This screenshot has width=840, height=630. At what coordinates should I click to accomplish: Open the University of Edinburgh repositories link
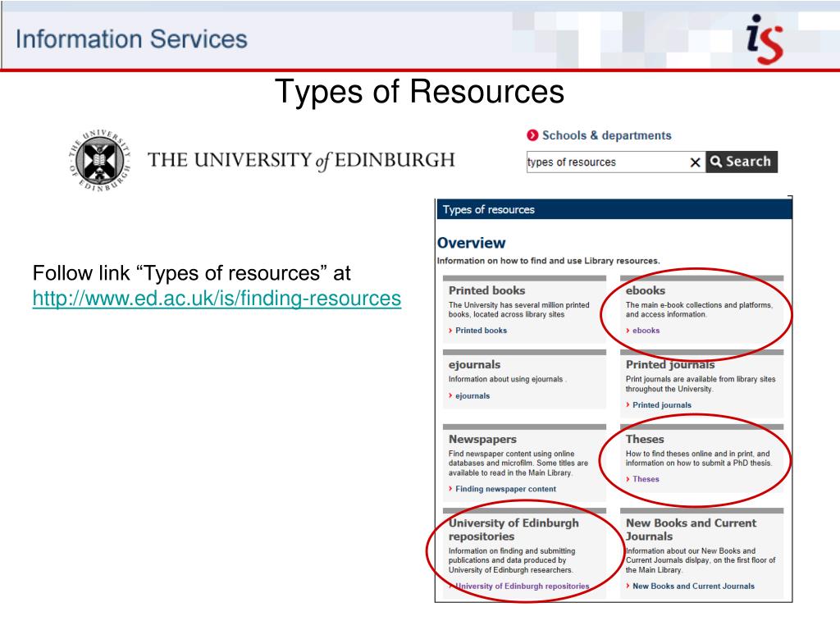coord(523,586)
